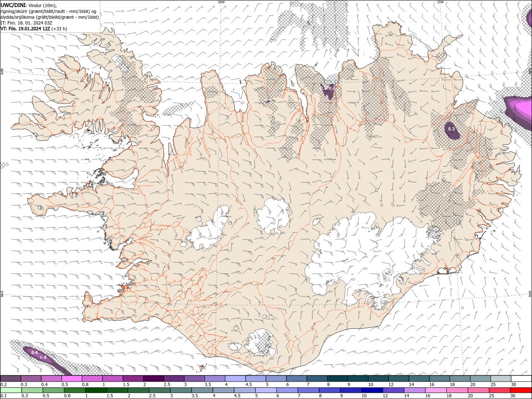Select the dark teal snow swatch starting at 8
532x399 pixels.
337,379
